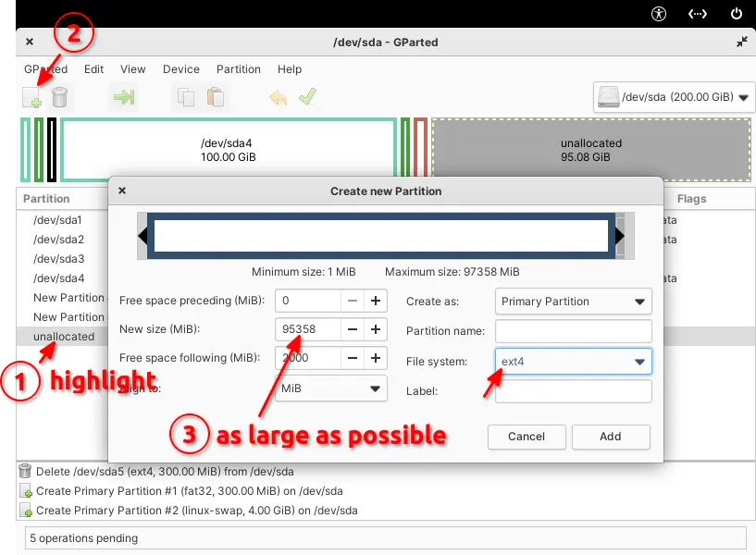
Task: Open the Align to MiB dropdown
Action: (332, 388)
